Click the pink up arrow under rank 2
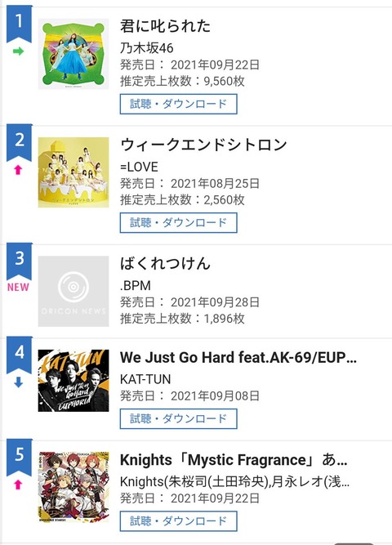 coord(19,170)
